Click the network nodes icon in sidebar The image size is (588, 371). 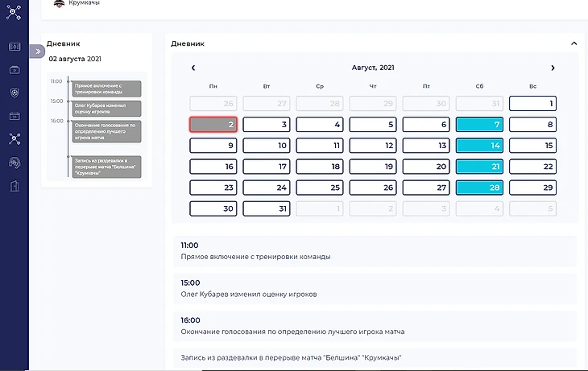[x=14, y=138]
